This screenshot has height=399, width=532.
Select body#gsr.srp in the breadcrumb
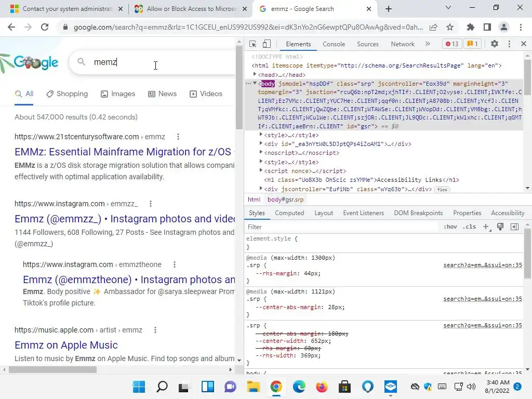(x=285, y=199)
